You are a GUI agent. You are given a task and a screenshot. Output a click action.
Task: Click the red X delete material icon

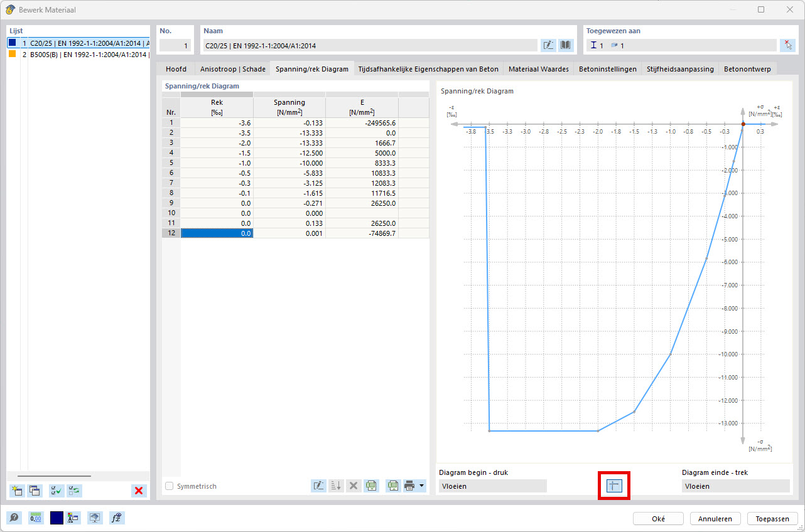[x=139, y=491]
